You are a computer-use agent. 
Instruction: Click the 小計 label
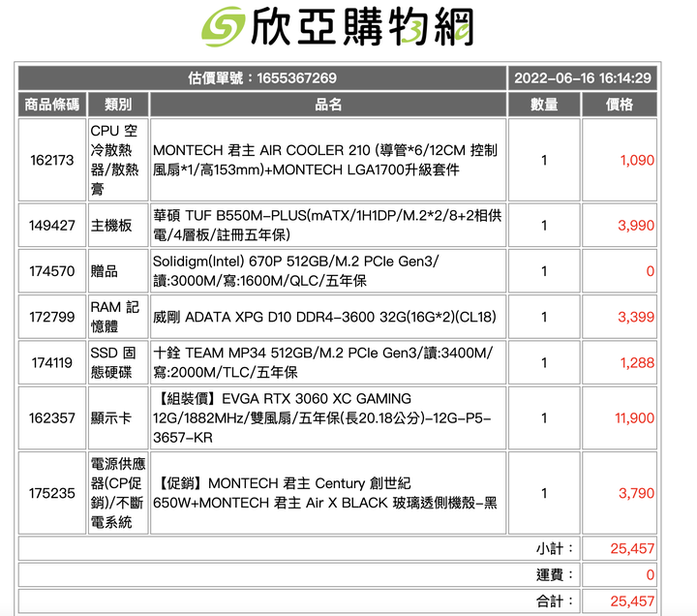point(555,549)
